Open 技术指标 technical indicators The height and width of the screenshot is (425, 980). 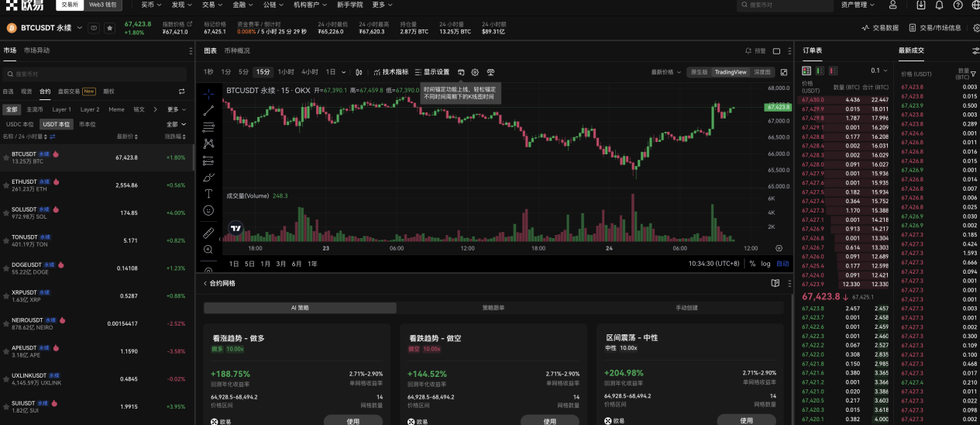click(390, 72)
